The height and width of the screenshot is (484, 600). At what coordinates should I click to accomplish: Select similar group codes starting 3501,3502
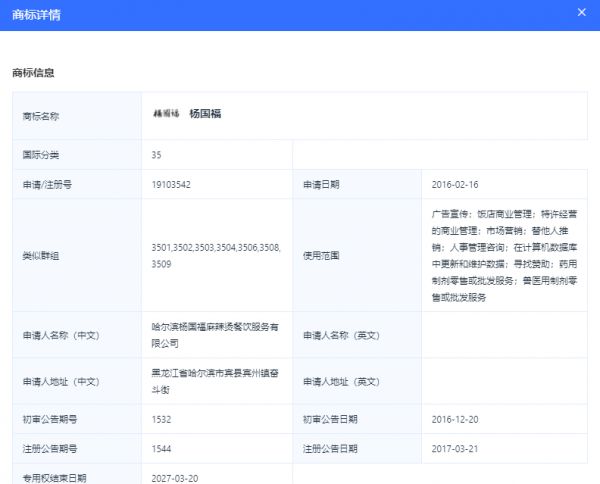216,256
